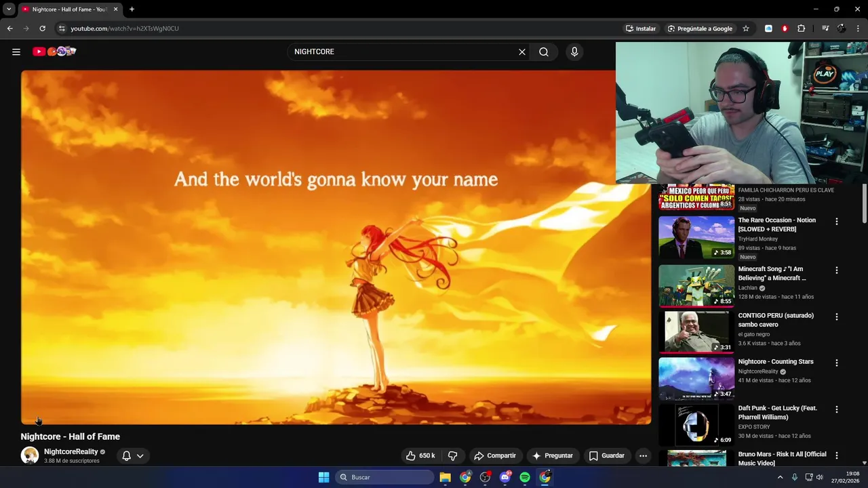
Task: Open Chrome three-dot menu
Action: point(859,28)
